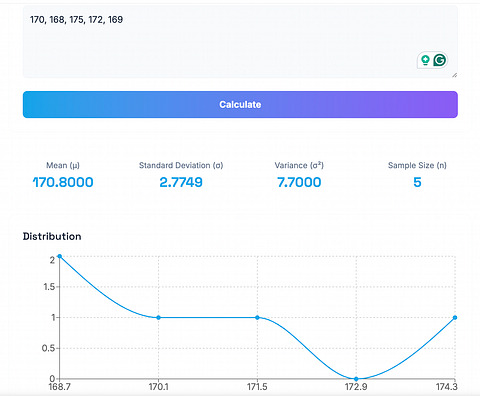
Task: Click the chart data point at 172.9
Action: point(356,379)
